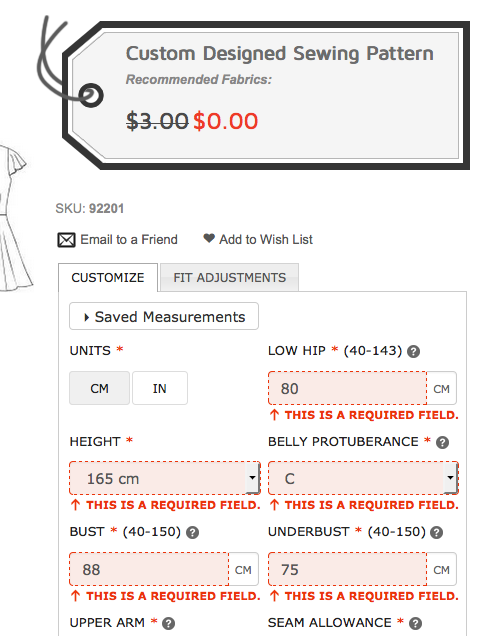Click the envelope icon for Email to a Friend
Viewport: 482px width, 636px height.
pyautogui.click(x=66, y=240)
